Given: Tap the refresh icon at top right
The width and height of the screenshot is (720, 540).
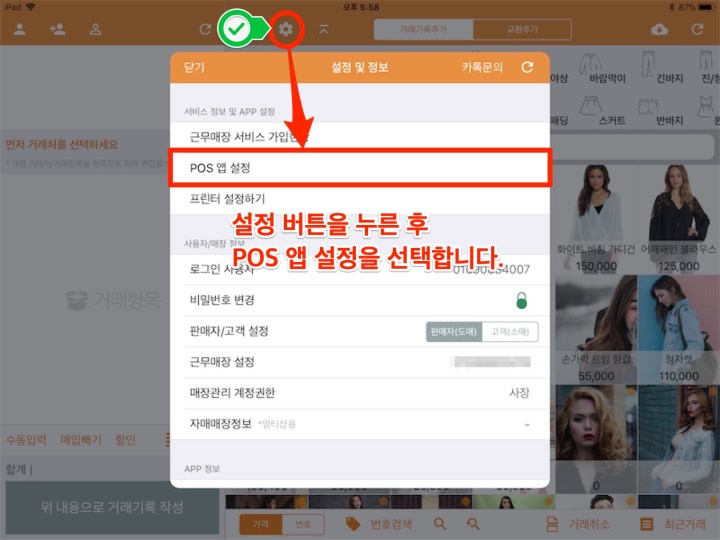Looking at the screenshot, I should point(698,29).
